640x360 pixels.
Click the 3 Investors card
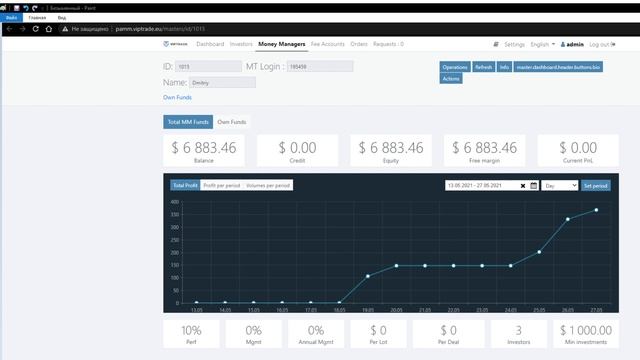519,334
